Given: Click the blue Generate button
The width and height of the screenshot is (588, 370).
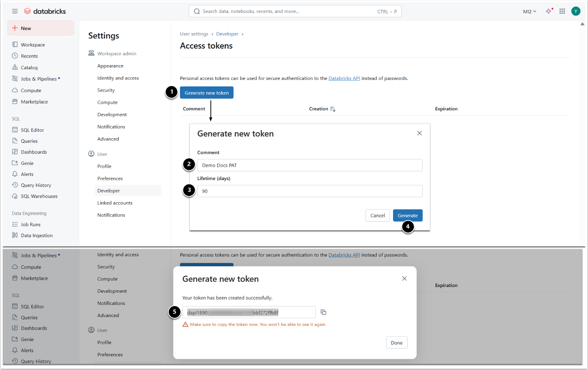Looking at the screenshot, I should pos(408,215).
